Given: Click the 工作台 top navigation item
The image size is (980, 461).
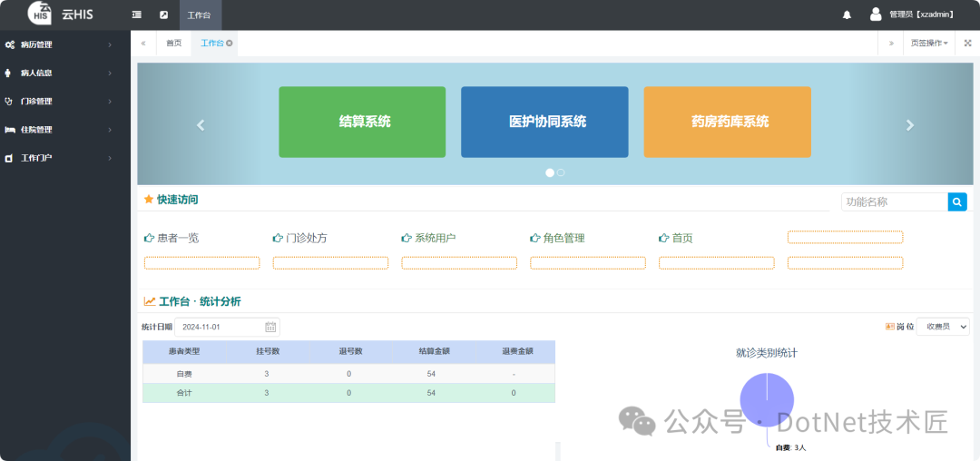Looking at the screenshot, I should pyautogui.click(x=200, y=15).
